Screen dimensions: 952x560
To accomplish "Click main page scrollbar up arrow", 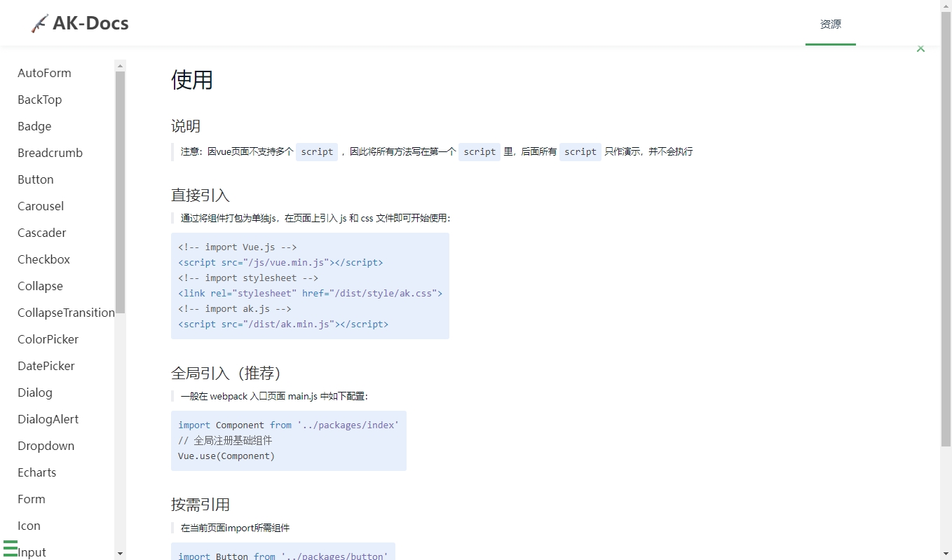I will tap(946, 6).
